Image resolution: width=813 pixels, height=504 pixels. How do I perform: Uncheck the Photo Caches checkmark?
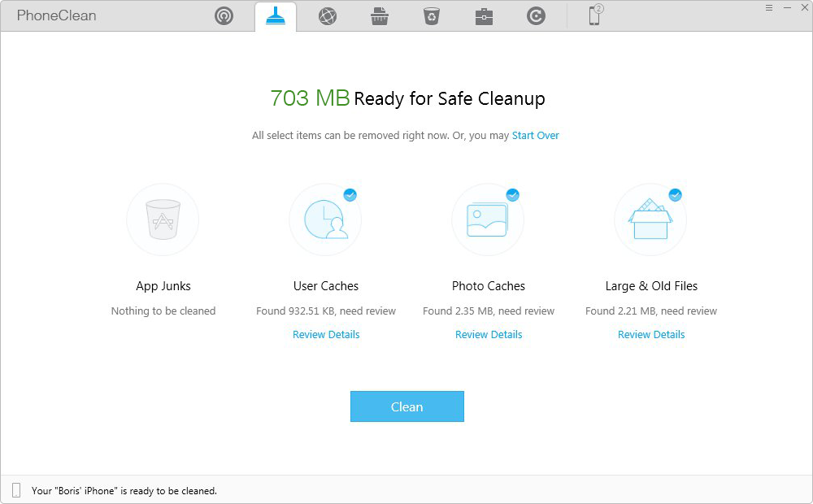point(512,195)
